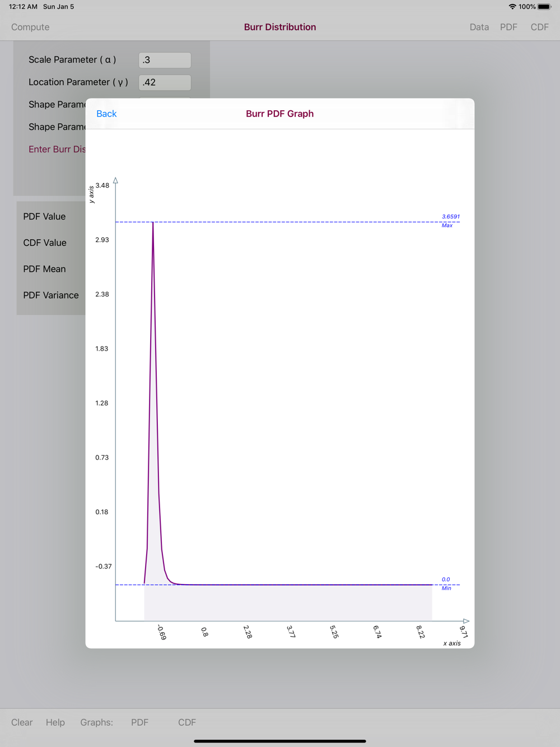Click the x-axis tick label 9.71
Screen dimensions: 560x747
pyautogui.click(x=464, y=632)
